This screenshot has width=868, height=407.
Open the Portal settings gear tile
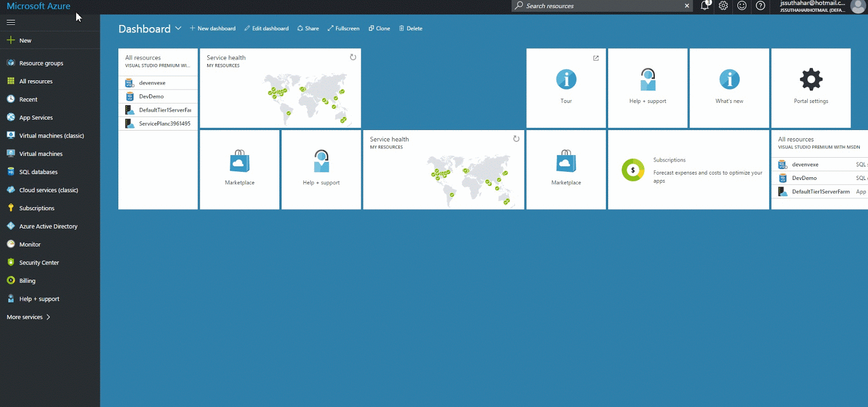pos(811,88)
